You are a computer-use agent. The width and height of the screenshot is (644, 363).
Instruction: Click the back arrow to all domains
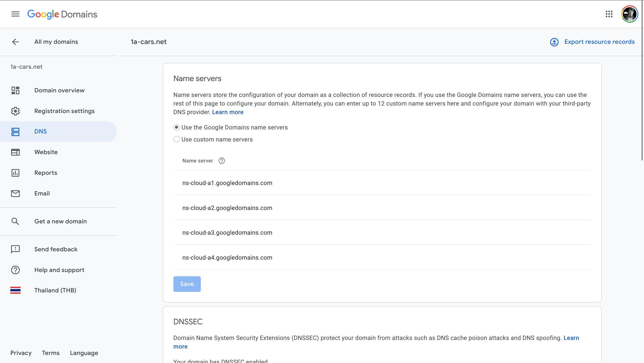[15, 42]
